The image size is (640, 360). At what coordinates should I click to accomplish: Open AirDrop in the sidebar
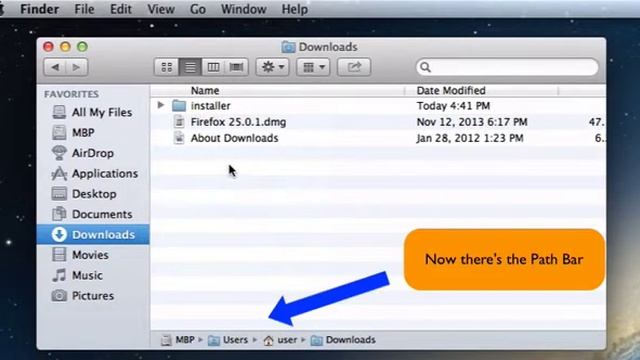(x=93, y=153)
